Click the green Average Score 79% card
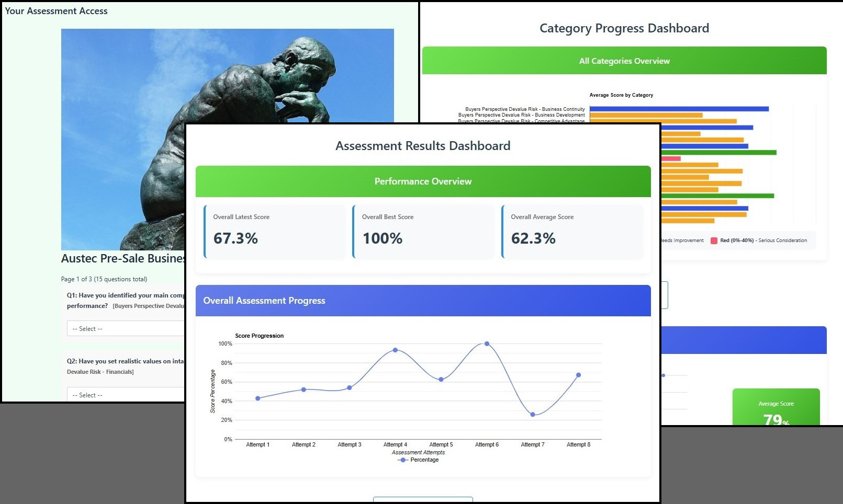 [776, 410]
